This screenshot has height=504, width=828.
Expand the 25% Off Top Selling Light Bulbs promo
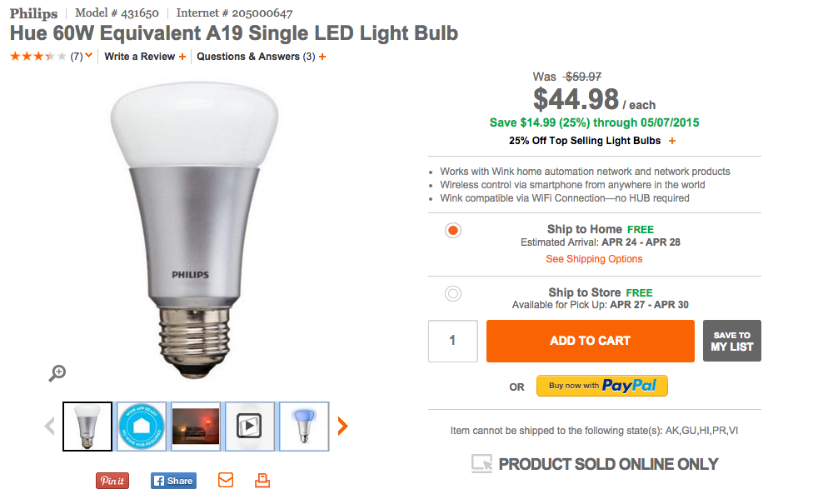point(672,141)
